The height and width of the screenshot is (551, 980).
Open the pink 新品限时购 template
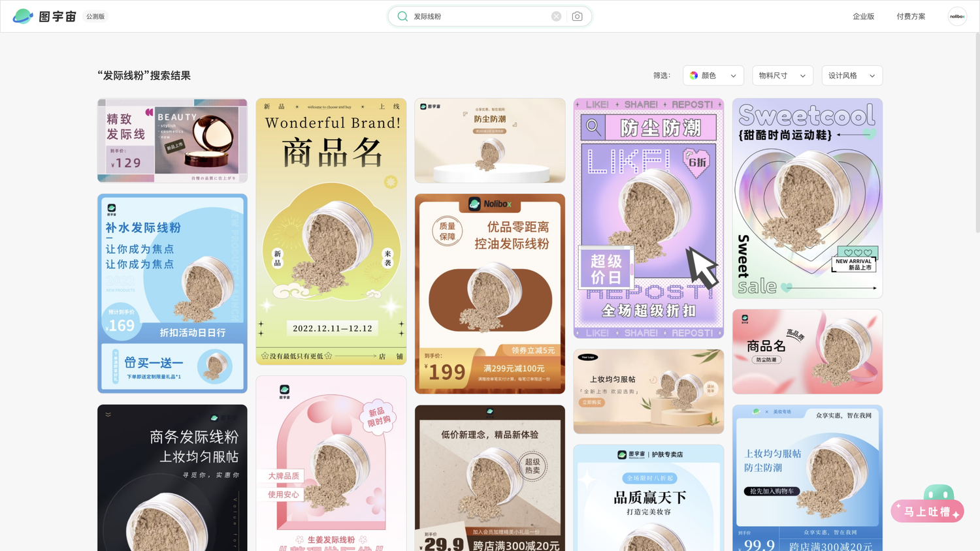click(331, 464)
